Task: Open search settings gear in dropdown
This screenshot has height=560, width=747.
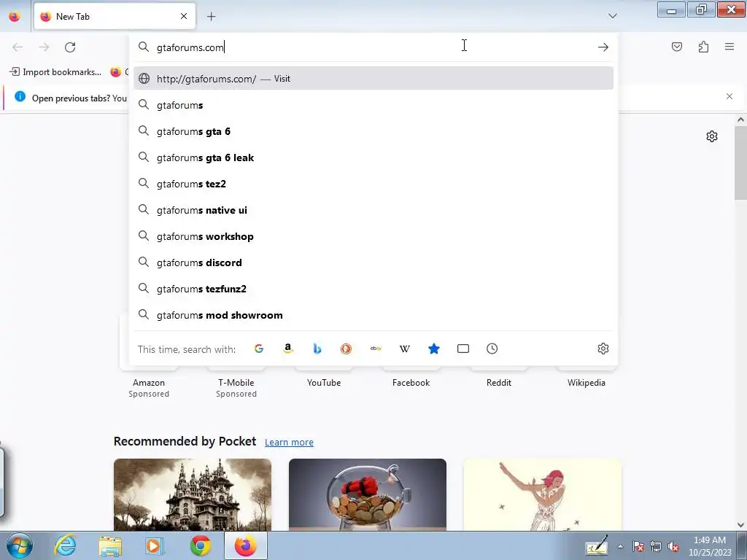Action: 603,349
